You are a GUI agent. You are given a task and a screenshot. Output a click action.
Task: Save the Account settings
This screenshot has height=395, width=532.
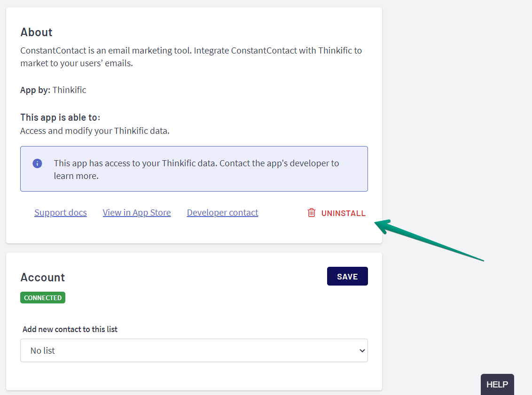[x=347, y=276]
